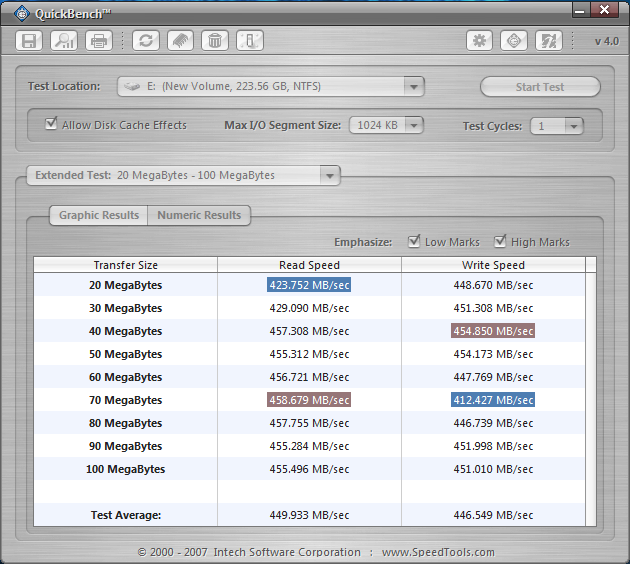Uncheck the High Marks emphasize option

coord(500,242)
